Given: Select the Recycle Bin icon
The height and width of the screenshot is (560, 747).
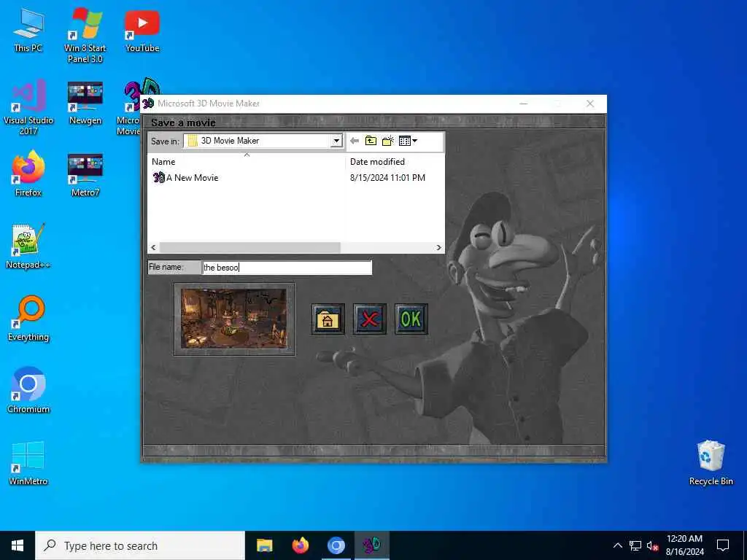Looking at the screenshot, I should click(x=711, y=463).
